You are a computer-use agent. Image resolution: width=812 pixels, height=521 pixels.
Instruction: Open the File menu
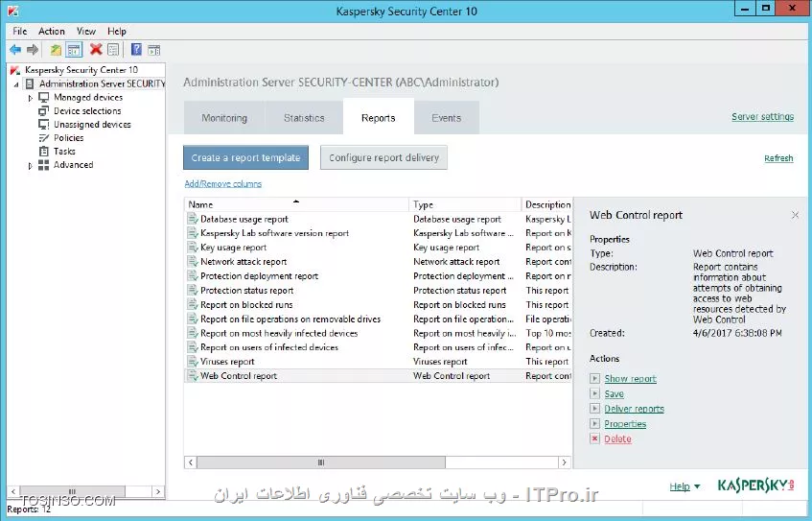pyautogui.click(x=20, y=31)
